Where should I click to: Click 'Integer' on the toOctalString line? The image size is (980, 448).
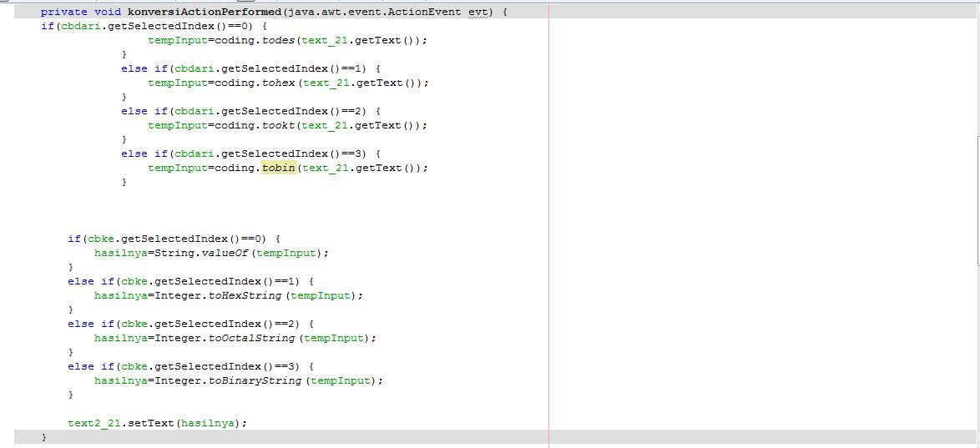tap(178, 337)
